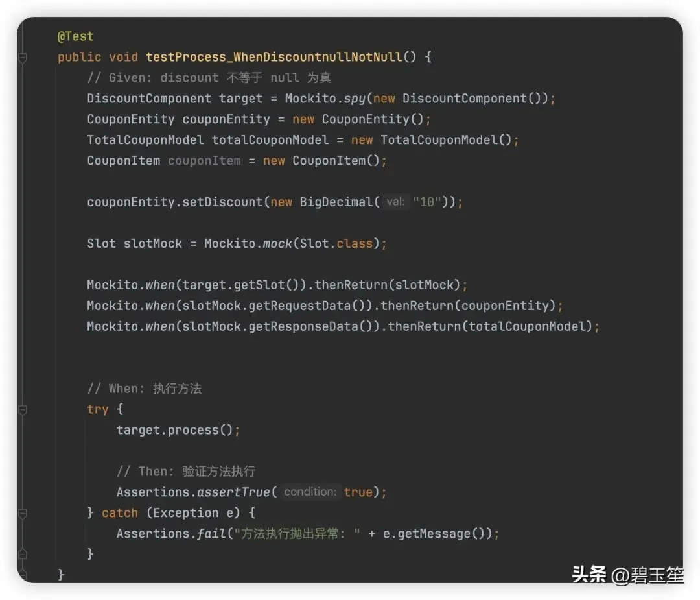The width and height of the screenshot is (700, 600).
Task: Click the 'true' literal in assertTrue
Action: tap(358, 492)
